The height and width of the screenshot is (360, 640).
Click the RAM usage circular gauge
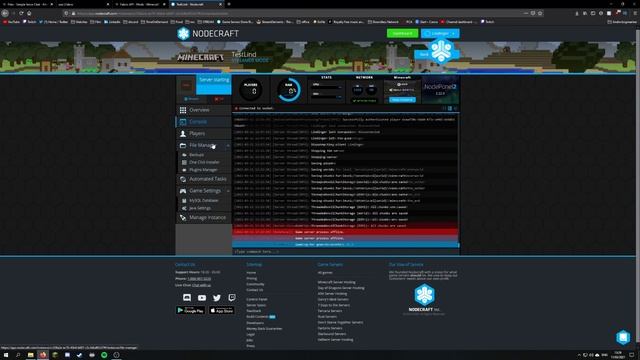(289, 89)
